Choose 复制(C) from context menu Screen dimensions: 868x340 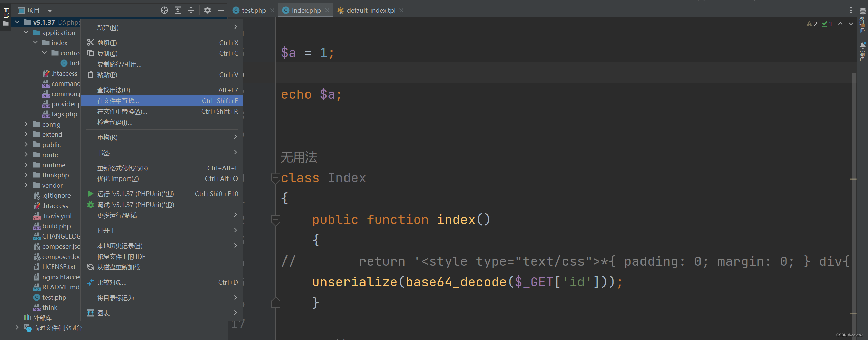click(162, 53)
